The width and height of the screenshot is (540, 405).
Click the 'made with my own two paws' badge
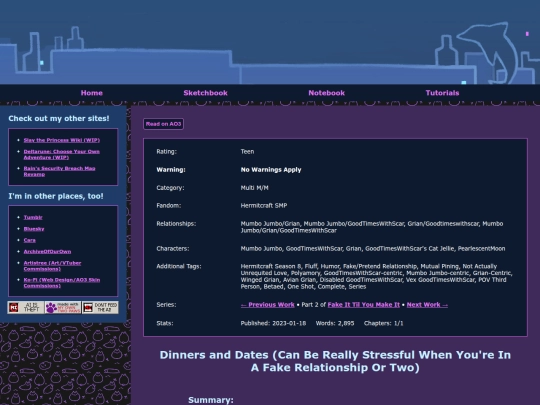(63, 307)
